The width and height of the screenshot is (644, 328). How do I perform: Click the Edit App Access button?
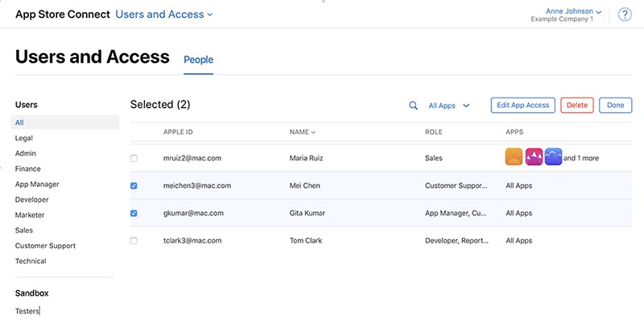tap(522, 106)
